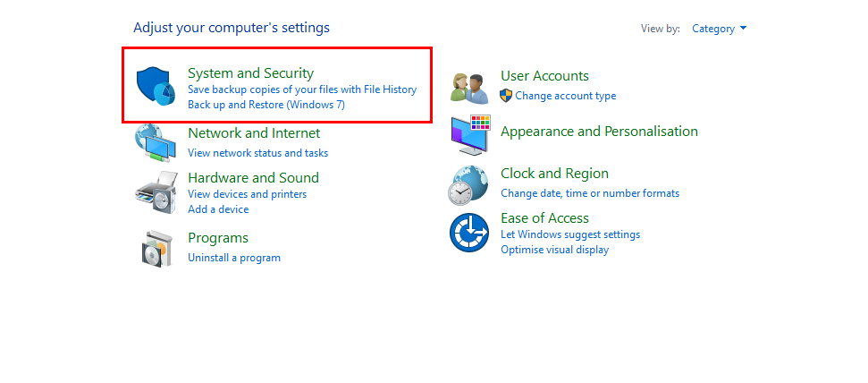868x383 pixels.
Task: Click the User Accounts people icon
Action: 469,88
